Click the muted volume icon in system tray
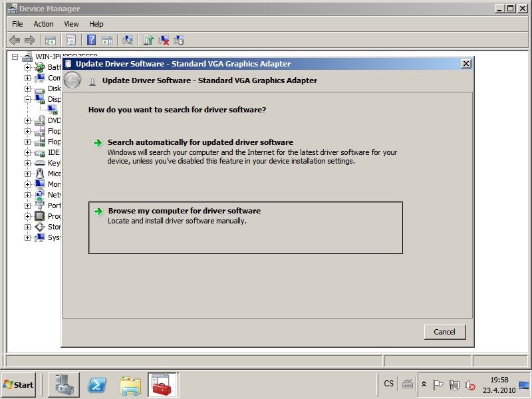Image resolution: width=532 pixels, height=399 pixels. click(469, 385)
